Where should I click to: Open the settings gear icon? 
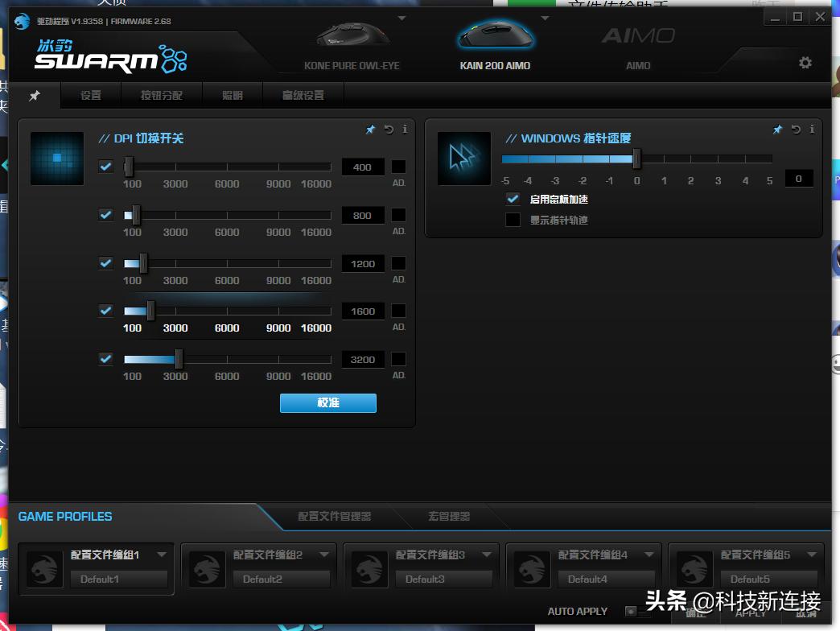pyautogui.click(x=805, y=63)
